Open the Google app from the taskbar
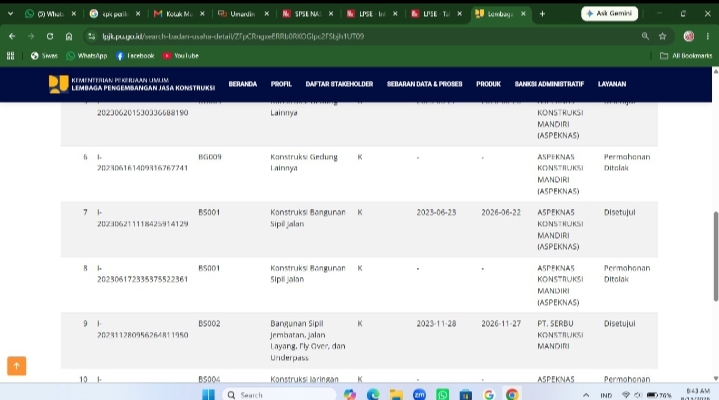719x400 pixels. coord(489,394)
